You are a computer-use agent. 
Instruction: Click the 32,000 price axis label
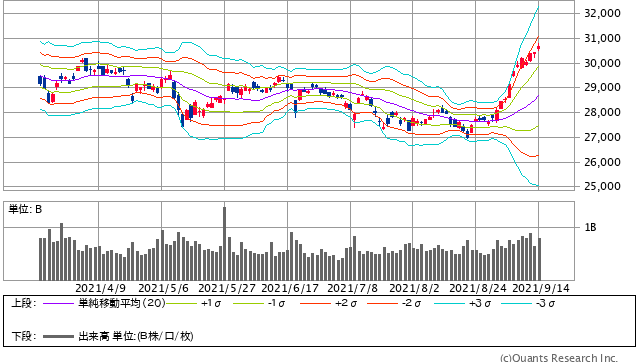pyautogui.click(x=602, y=13)
